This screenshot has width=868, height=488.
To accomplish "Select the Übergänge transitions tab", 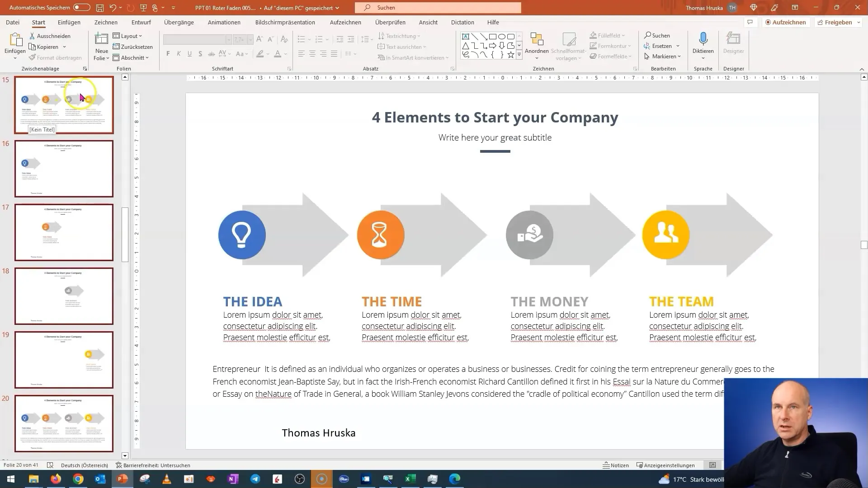I will coord(179,22).
